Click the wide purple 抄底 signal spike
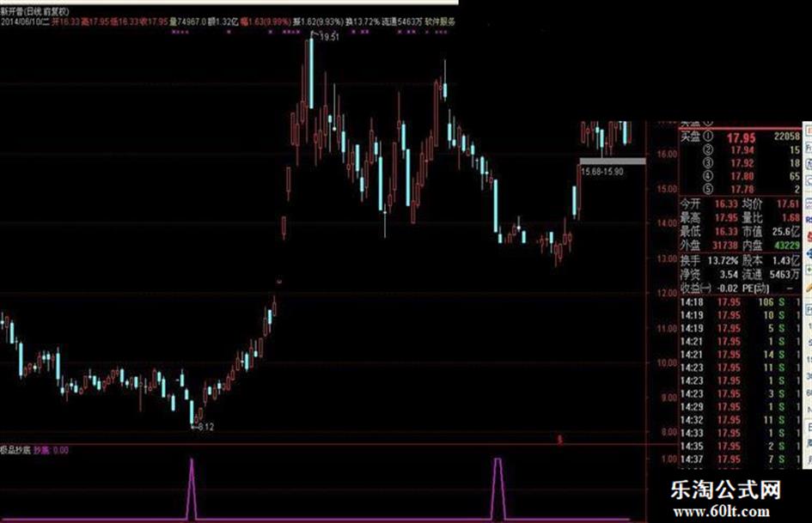Image resolution: width=812 pixels, height=523 pixels. point(498,488)
